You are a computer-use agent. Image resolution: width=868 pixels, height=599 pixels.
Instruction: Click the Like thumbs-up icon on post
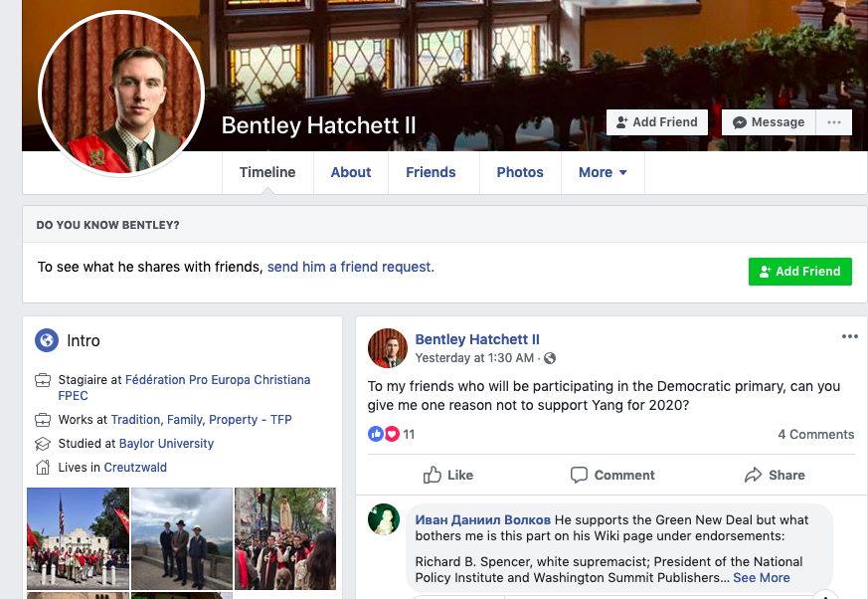432,475
